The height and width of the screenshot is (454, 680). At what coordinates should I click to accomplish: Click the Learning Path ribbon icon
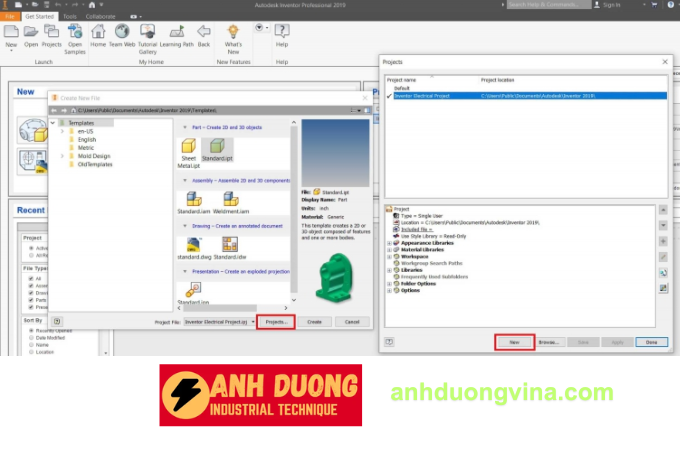[x=177, y=34]
